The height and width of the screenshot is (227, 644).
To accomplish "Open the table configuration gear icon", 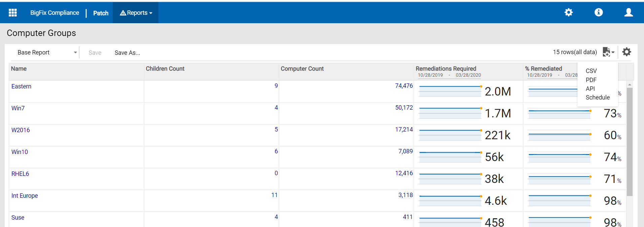I will click(x=627, y=52).
